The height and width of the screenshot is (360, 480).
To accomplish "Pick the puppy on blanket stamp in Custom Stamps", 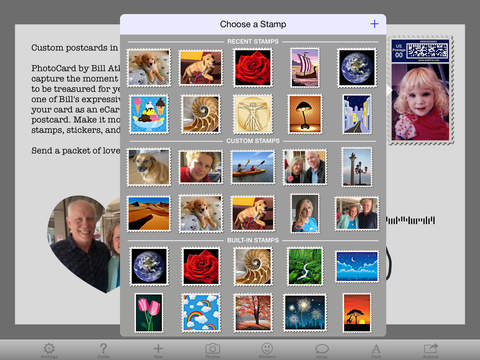I will (201, 213).
